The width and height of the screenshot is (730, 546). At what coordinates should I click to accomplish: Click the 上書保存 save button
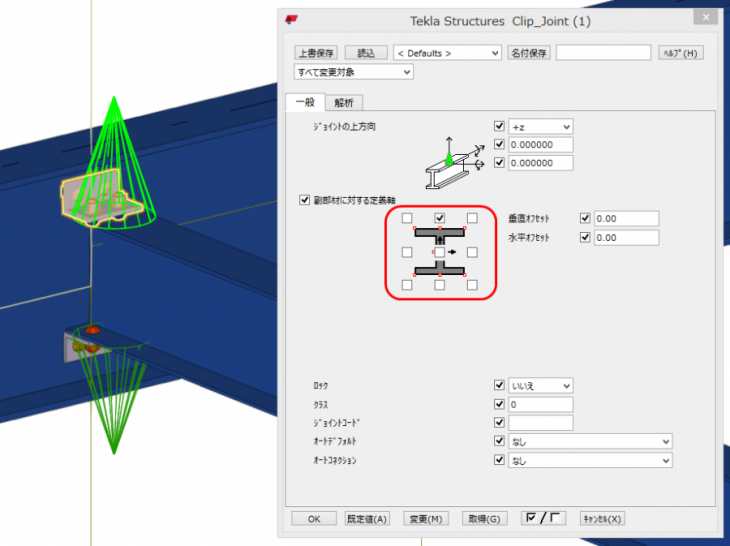[316, 53]
